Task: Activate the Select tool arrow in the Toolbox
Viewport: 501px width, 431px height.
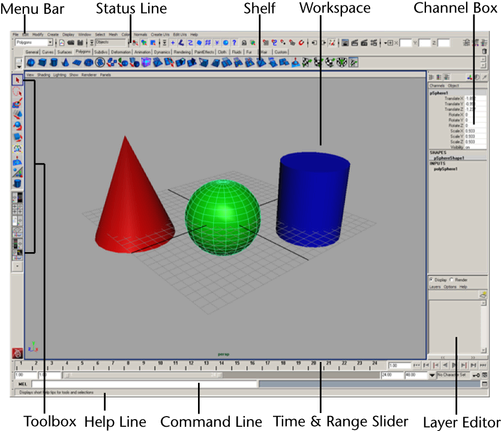Action: tap(17, 80)
